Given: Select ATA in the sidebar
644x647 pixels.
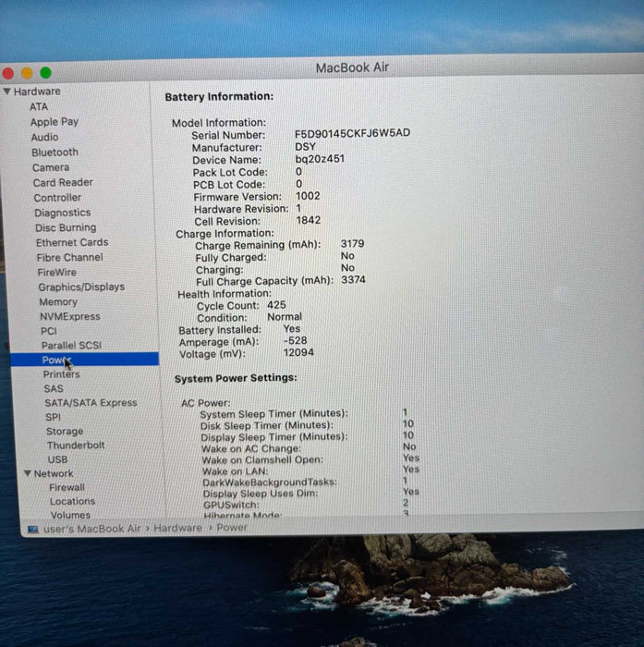Looking at the screenshot, I should [39, 107].
